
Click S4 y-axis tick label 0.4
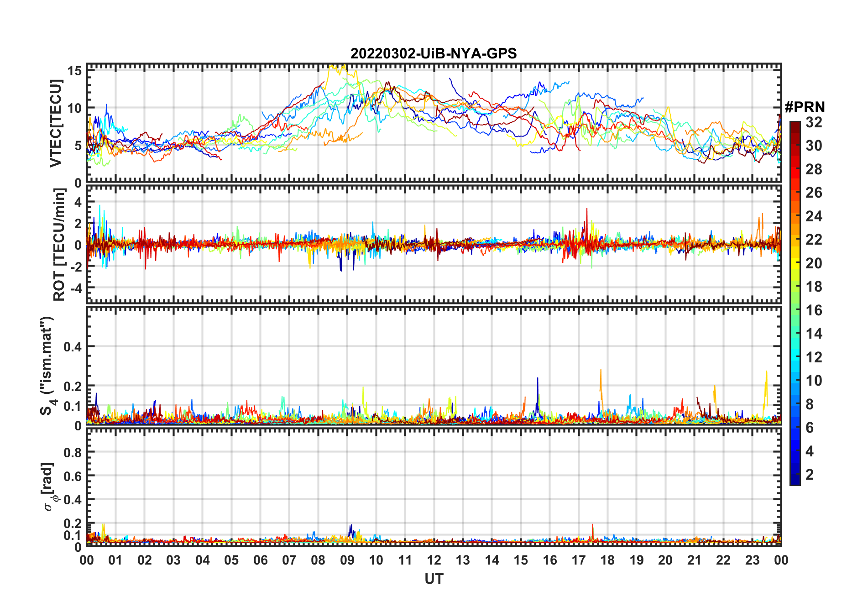(x=73, y=347)
